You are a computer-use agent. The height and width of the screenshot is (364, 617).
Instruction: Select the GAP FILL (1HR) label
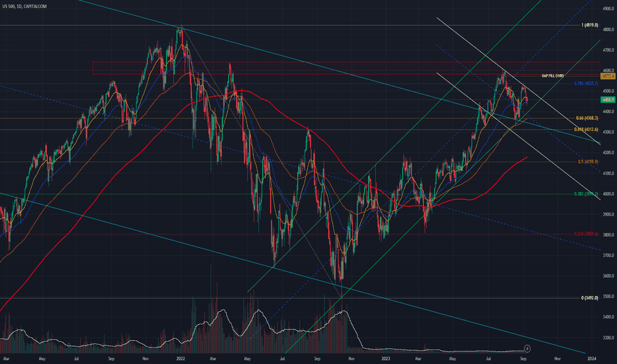[x=553, y=75]
